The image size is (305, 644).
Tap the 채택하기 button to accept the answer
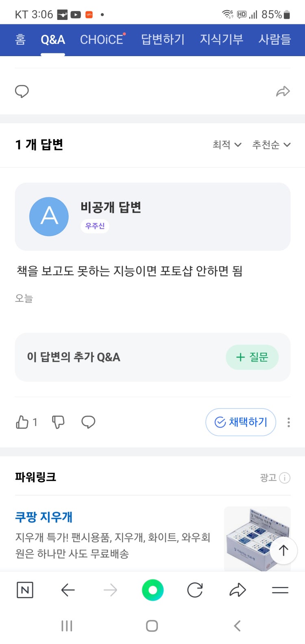tap(241, 422)
